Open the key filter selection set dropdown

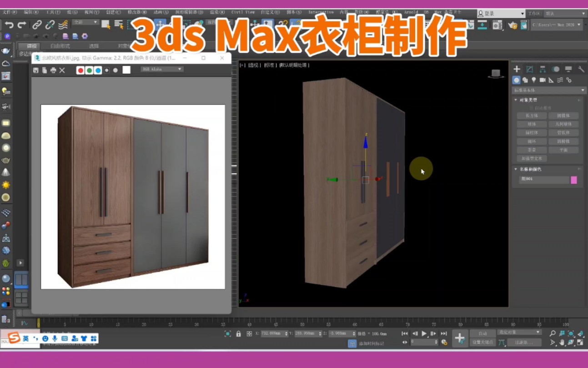pyautogui.click(x=519, y=333)
